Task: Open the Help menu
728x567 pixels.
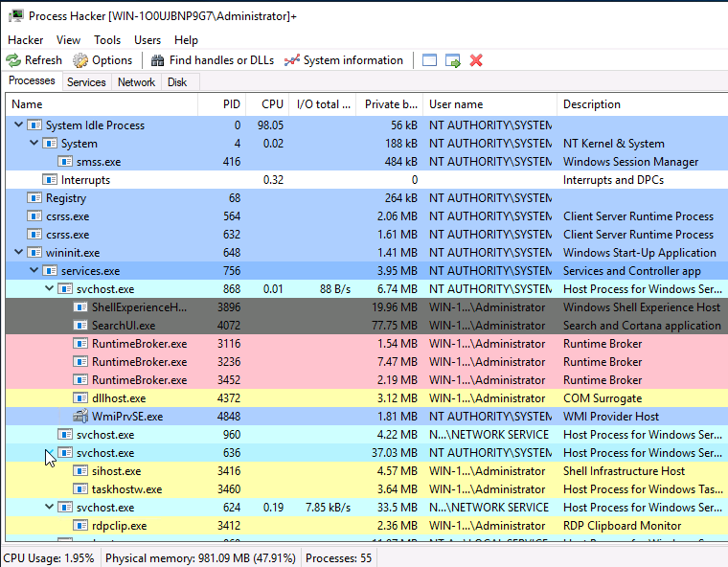Action: click(x=186, y=40)
